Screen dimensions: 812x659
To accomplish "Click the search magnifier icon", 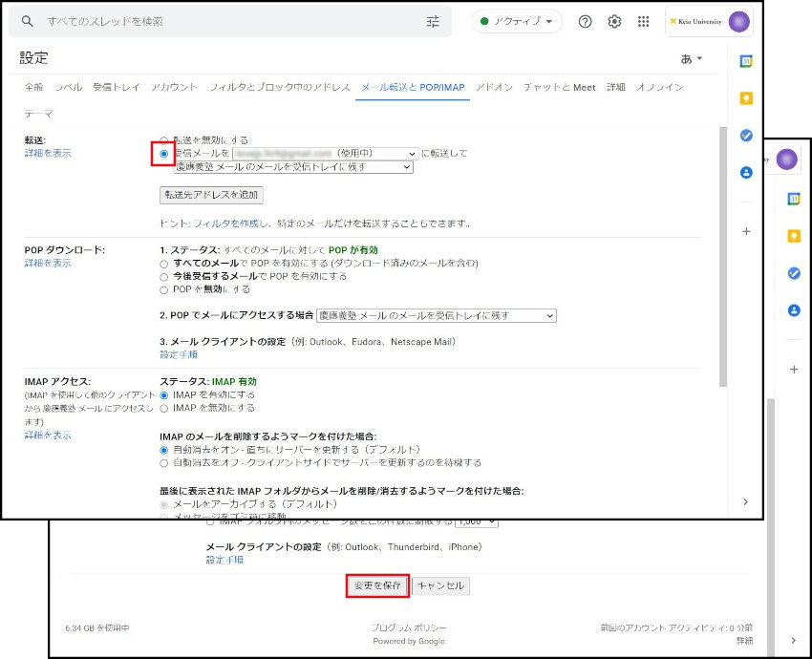I will (x=28, y=21).
